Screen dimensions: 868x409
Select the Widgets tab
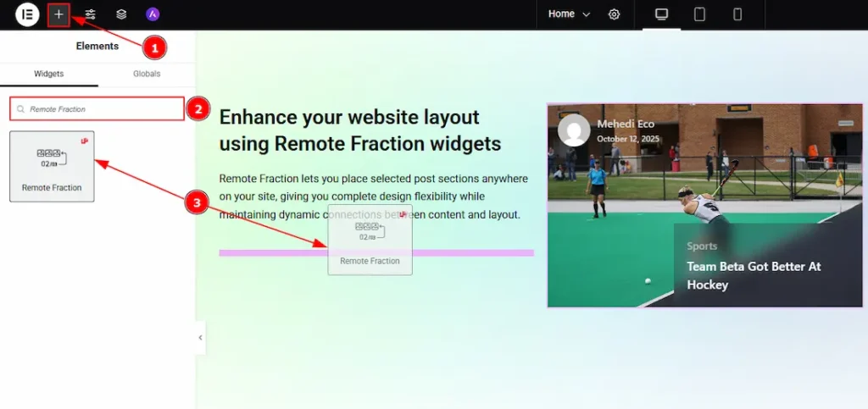(49, 75)
